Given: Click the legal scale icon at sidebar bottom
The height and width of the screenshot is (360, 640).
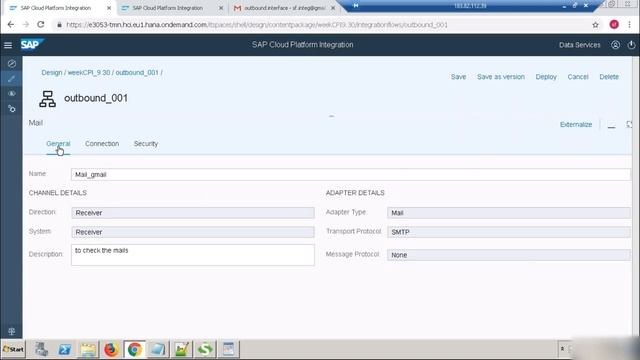Looking at the screenshot, I should pyautogui.click(x=11, y=331).
